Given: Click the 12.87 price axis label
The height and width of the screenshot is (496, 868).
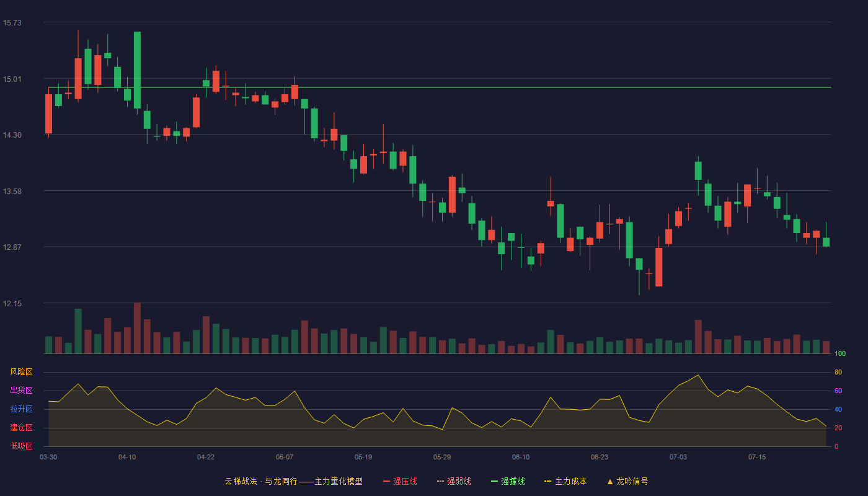Looking at the screenshot, I should (x=12, y=247).
